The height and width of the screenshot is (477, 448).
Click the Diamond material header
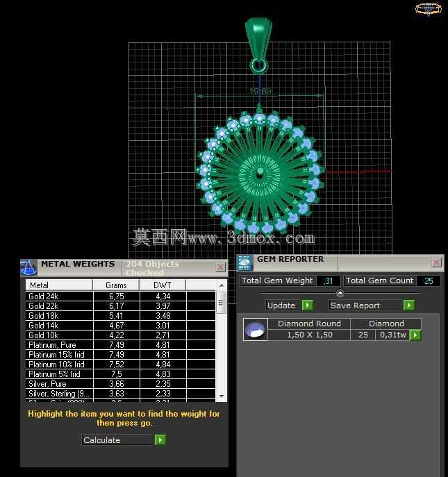pos(386,324)
